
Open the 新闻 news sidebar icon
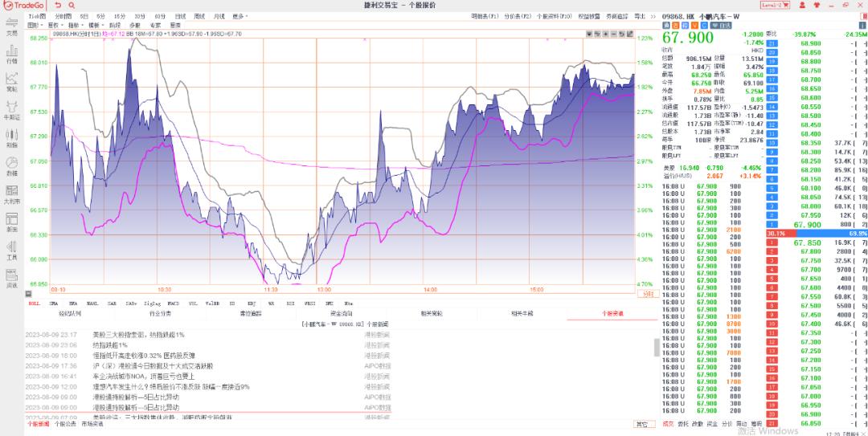click(x=11, y=222)
